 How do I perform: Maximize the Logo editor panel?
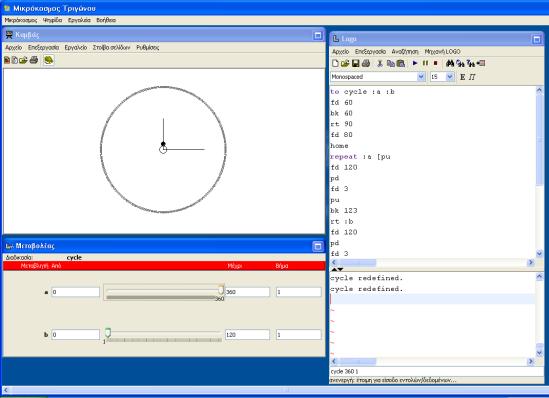536,39
